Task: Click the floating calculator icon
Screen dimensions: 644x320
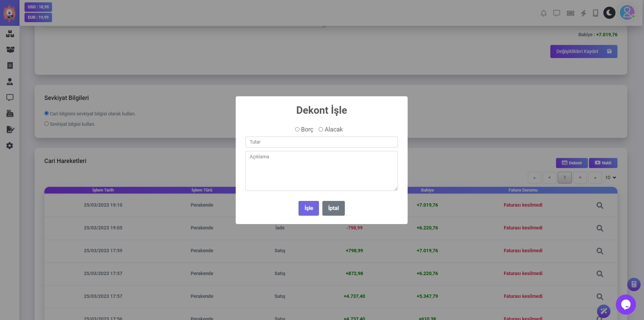Action: point(634,284)
